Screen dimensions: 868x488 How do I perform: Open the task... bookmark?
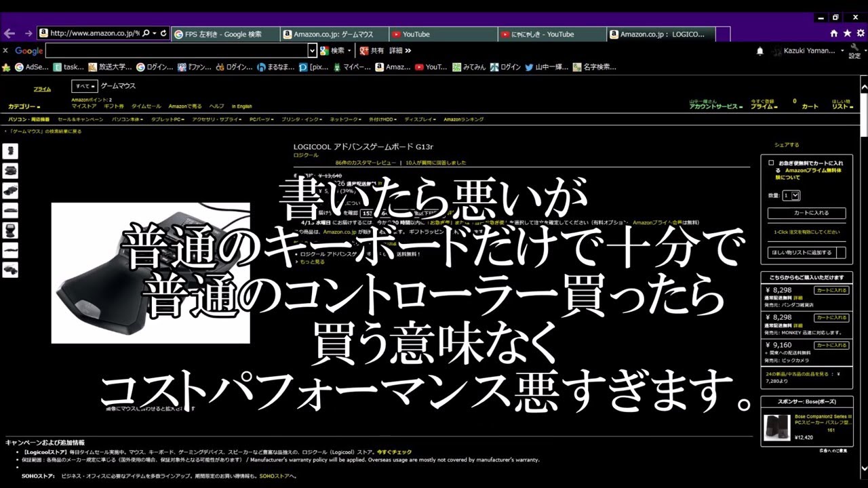(x=68, y=67)
